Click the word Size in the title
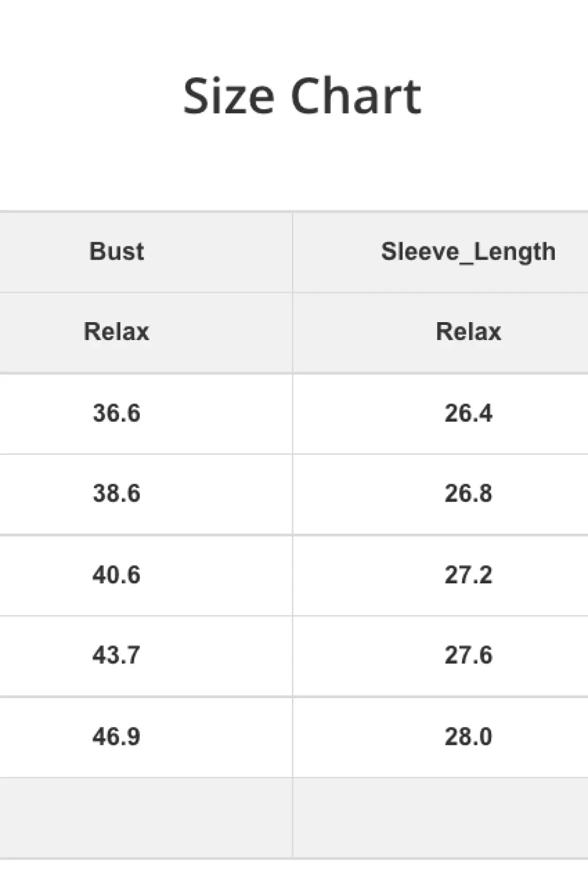 tap(228, 96)
